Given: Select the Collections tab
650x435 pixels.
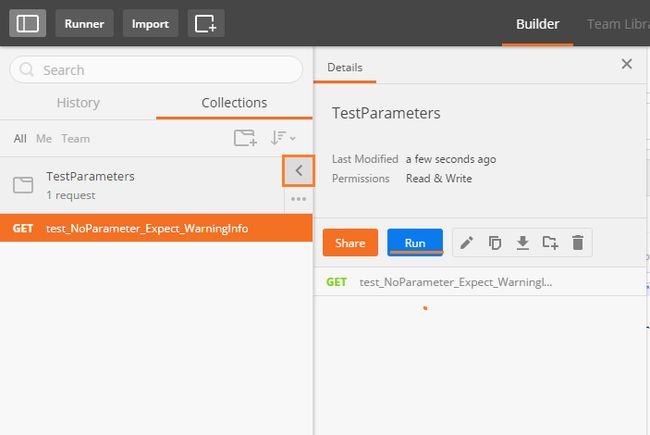Looking at the screenshot, I should (x=234, y=102).
